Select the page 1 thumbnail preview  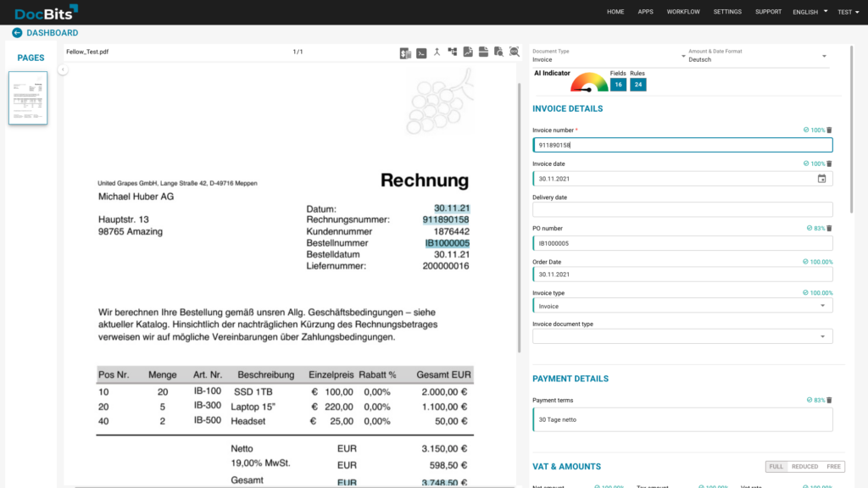[x=28, y=98]
